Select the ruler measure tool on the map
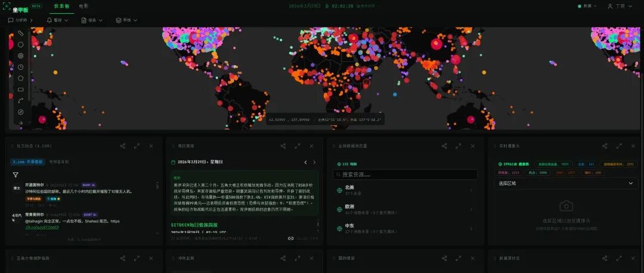Viewport: 644px width, 273px height. [20, 33]
